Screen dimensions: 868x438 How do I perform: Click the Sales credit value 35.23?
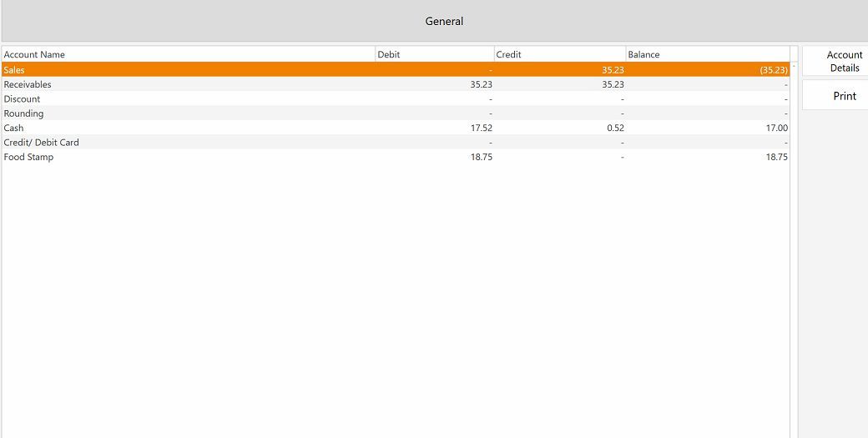[x=613, y=70]
